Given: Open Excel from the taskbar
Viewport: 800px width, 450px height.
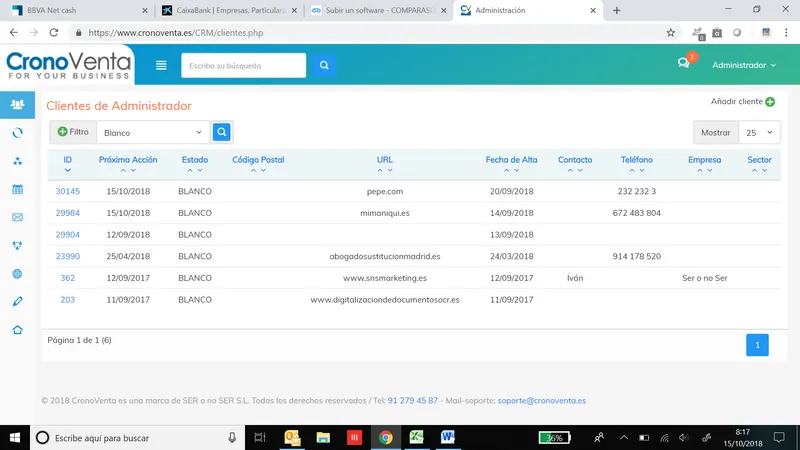Looking at the screenshot, I should pyautogui.click(x=416, y=437).
